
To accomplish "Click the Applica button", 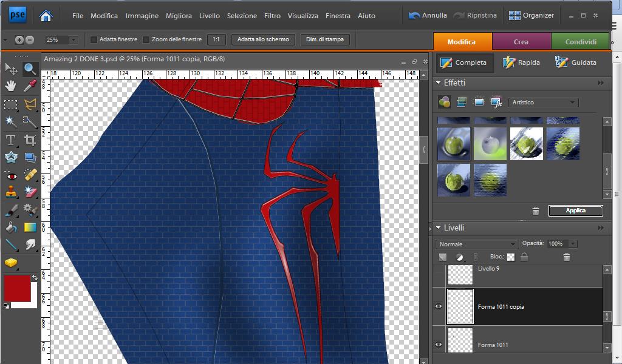I will point(576,211).
